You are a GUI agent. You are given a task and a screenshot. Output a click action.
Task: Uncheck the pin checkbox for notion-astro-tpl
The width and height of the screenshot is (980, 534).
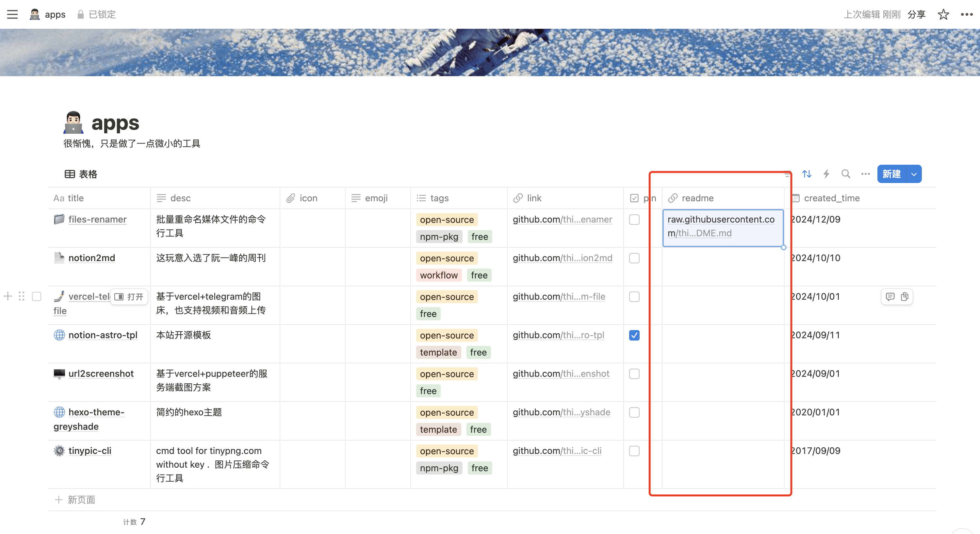tap(634, 335)
